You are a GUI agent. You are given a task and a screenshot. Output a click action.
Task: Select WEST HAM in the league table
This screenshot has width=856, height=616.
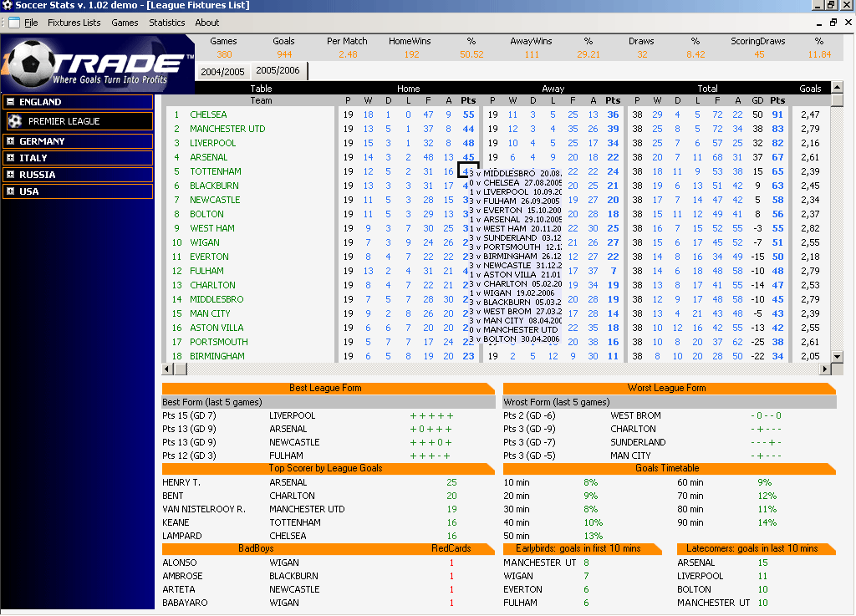point(212,228)
